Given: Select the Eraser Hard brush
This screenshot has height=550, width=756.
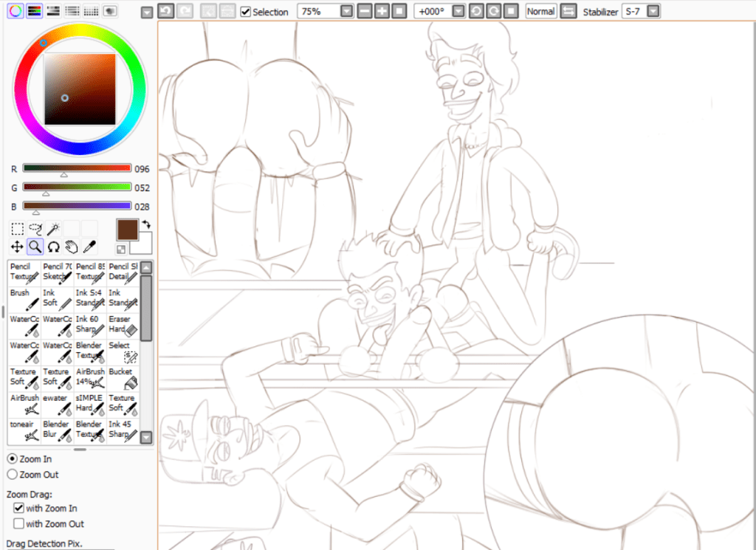Looking at the screenshot, I should pyautogui.click(x=123, y=323).
